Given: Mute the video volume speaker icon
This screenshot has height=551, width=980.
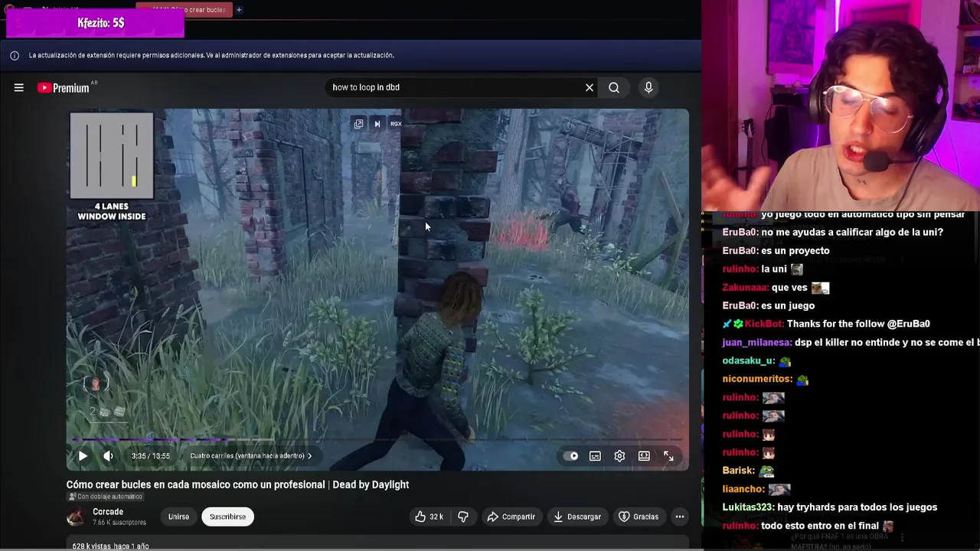Looking at the screenshot, I should (x=108, y=456).
